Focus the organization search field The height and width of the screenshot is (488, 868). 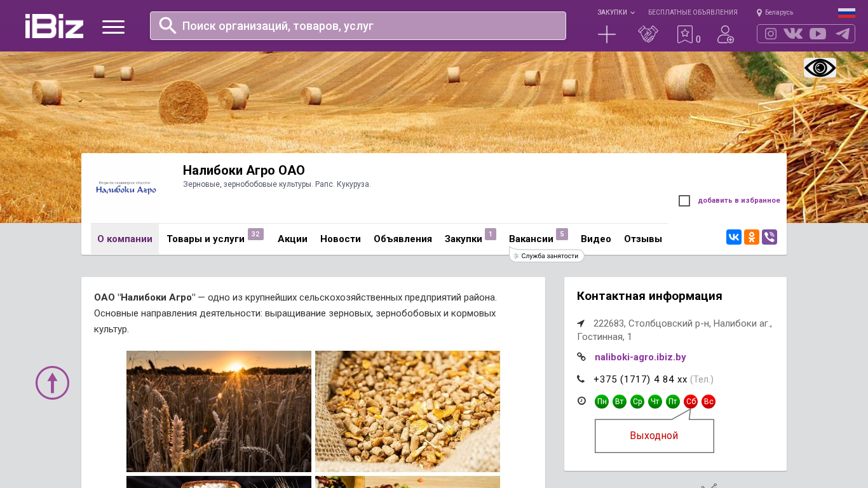tap(358, 25)
